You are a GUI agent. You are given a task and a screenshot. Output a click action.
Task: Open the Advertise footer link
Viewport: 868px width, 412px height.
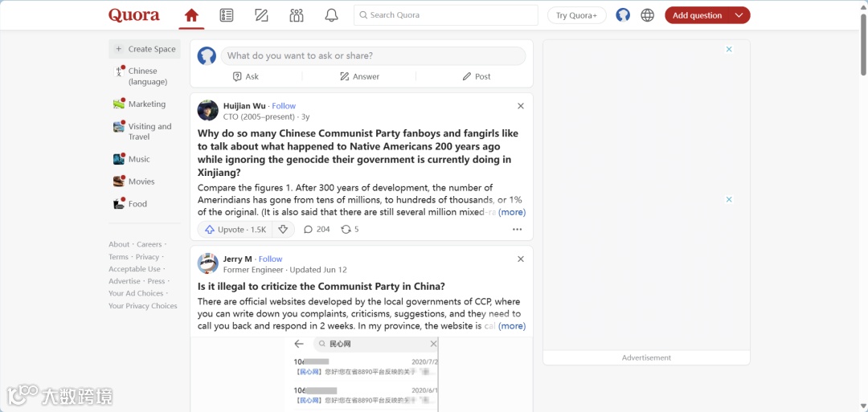pos(125,281)
